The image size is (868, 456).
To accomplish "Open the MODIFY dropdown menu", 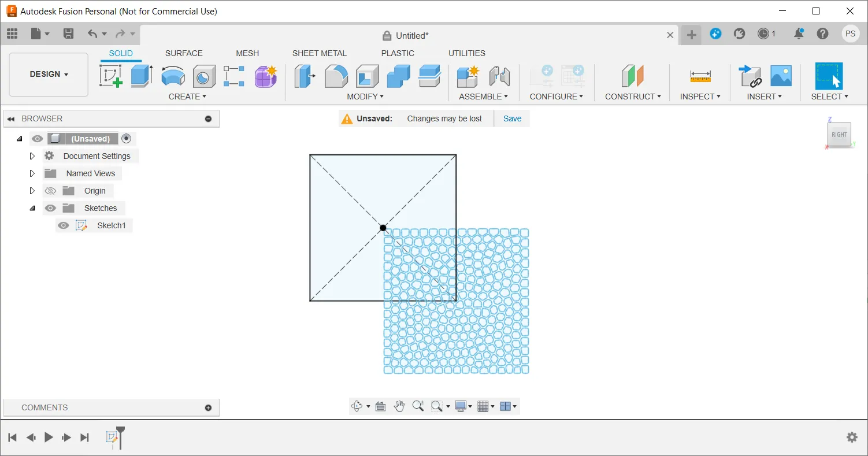I will click(365, 97).
